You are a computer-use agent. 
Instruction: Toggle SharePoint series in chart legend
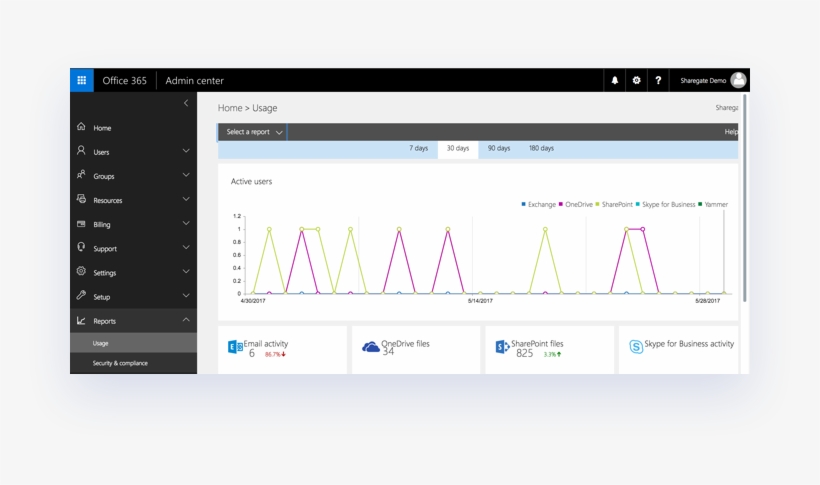614,205
